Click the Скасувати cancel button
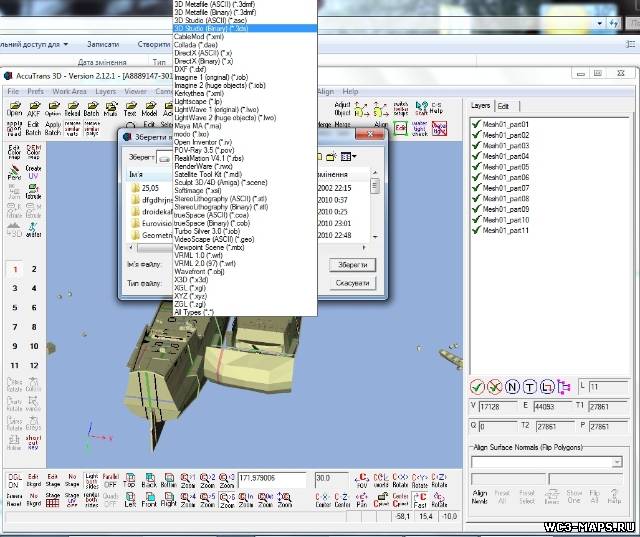 pyautogui.click(x=351, y=283)
